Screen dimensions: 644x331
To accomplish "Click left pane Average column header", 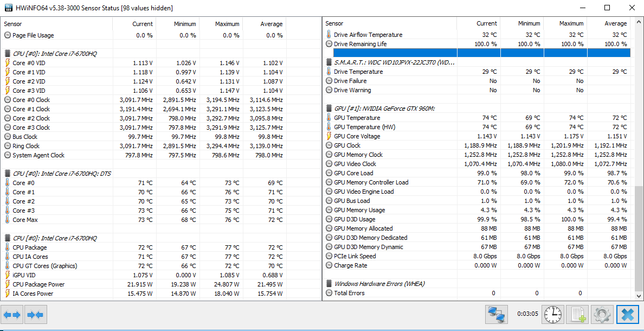I will point(265,24).
